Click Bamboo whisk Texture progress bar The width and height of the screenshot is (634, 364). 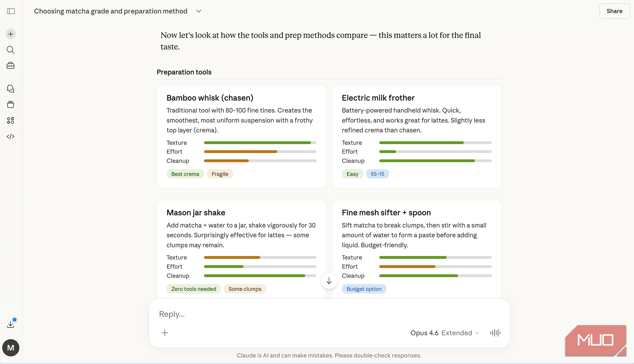[x=260, y=143]
